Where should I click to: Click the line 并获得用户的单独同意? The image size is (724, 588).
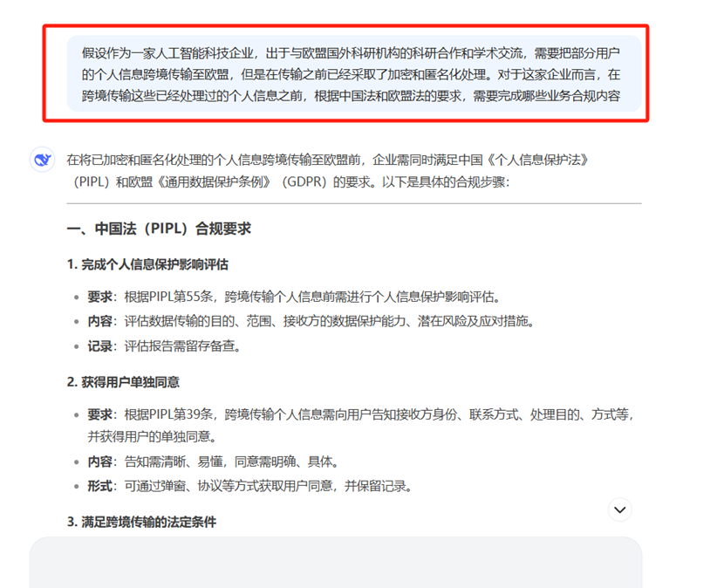(x=153, y=436)
